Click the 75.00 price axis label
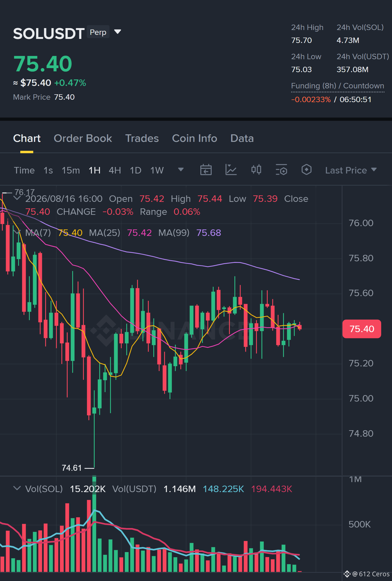The height and width of the screenshot is (581, 392). (x=361, y=398)
